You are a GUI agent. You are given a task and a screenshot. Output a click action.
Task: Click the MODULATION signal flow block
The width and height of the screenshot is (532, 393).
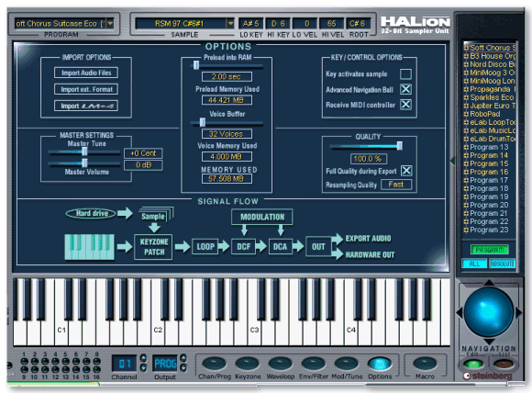tap(262, 217)
